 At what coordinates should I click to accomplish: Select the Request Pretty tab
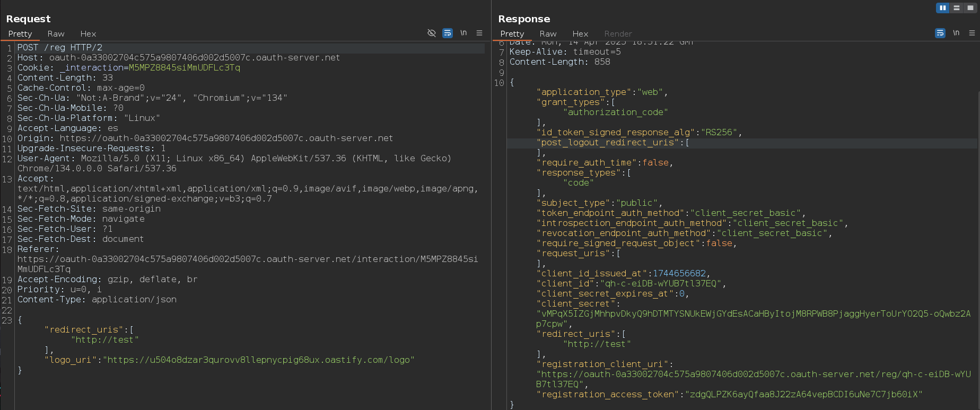tap(20, 33)
